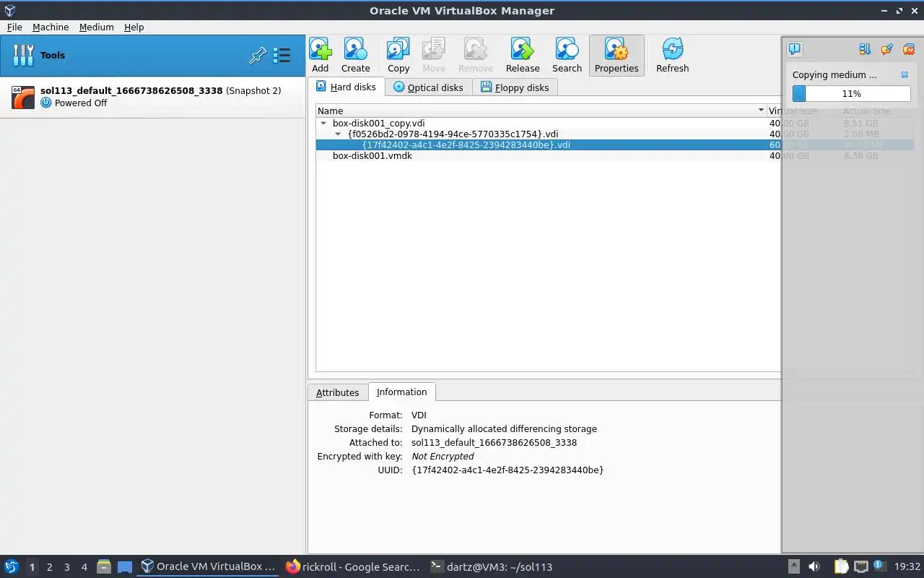Click the Format VDI value
Viewport: 924px width, 578px height.
419,415
